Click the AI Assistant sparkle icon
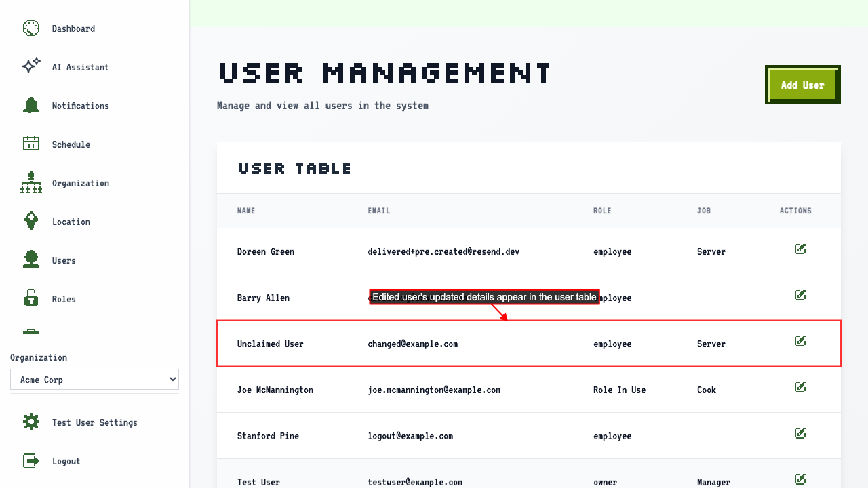 tap(31, 66)
